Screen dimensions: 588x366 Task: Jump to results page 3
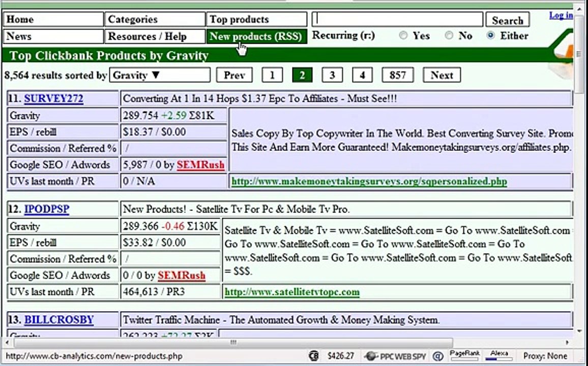(x=332, y=75)
